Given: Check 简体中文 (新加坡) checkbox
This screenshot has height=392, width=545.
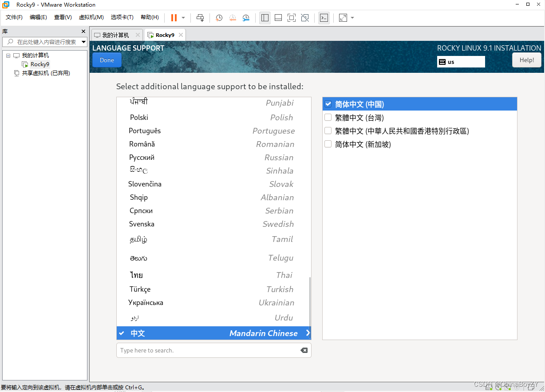Looking at the screenshot, I should click(x=328, y=144).
